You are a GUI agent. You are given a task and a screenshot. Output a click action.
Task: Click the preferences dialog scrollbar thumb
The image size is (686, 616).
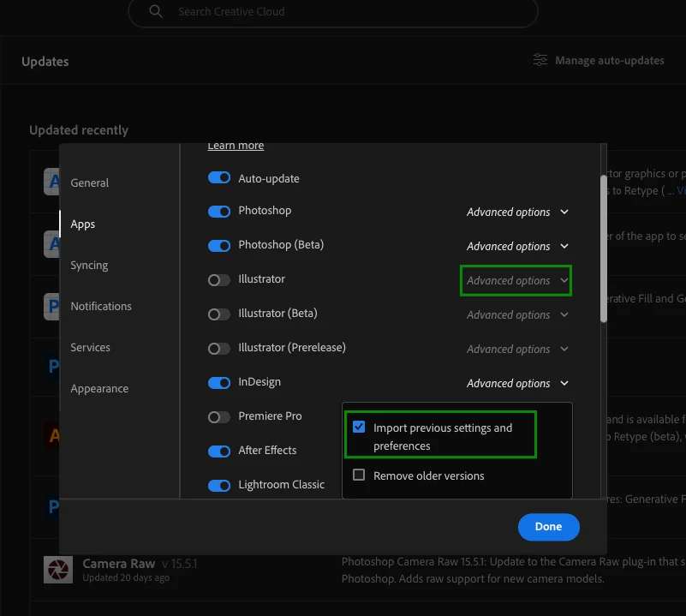[604, 248]
